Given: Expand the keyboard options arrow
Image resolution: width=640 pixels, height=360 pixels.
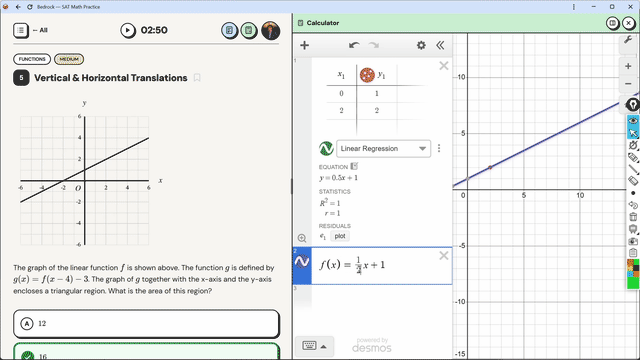Looking at the screenshot, I should pos(324,347).
